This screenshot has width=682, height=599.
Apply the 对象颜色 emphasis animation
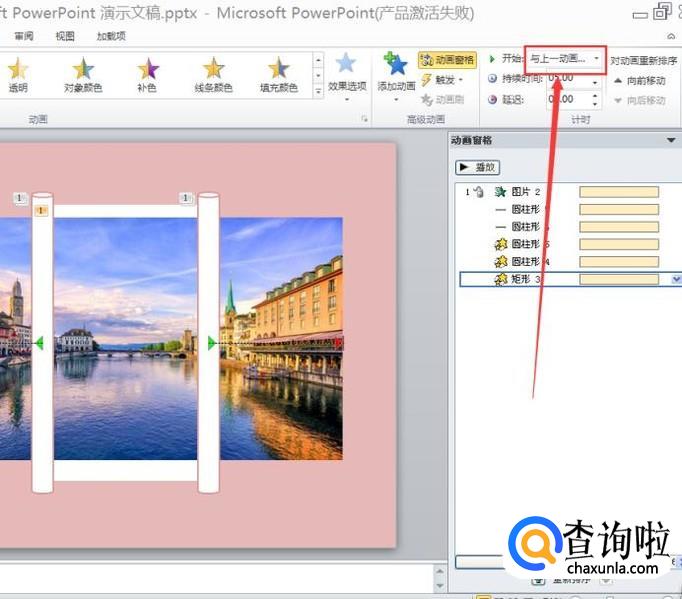point(83,75)
